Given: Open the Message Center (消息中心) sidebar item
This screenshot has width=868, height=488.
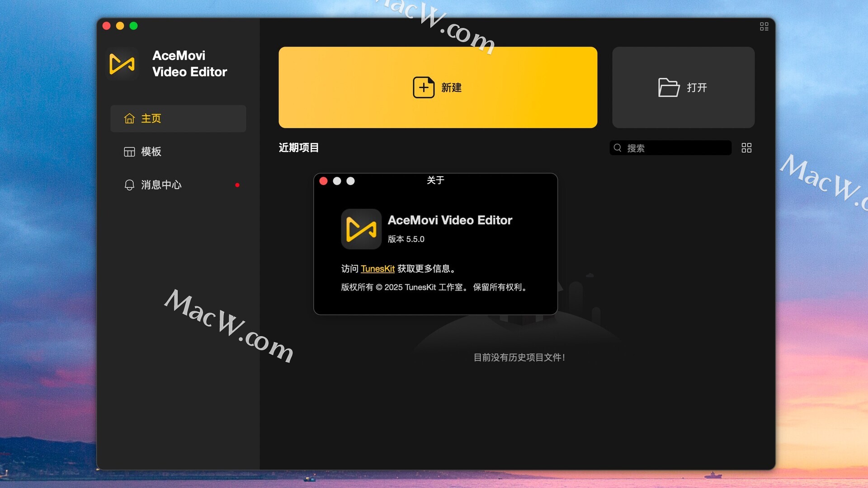Looking at the screenshot, I should tap(178, 185).
